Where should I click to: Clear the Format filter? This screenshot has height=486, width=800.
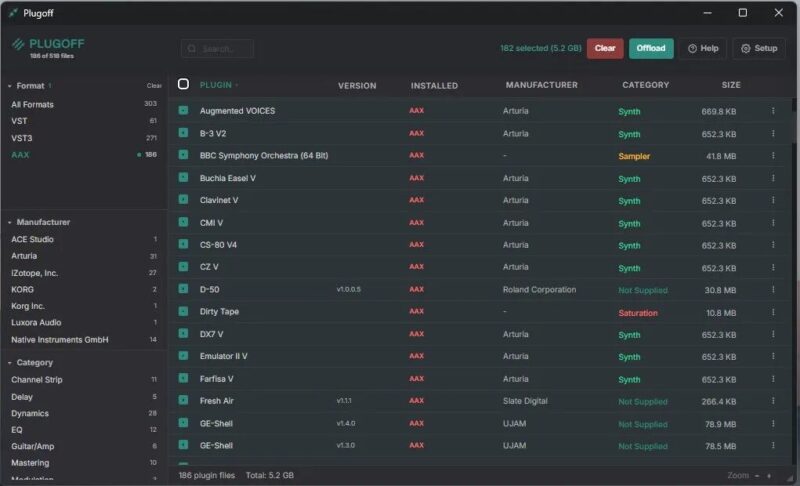[154, 86]
